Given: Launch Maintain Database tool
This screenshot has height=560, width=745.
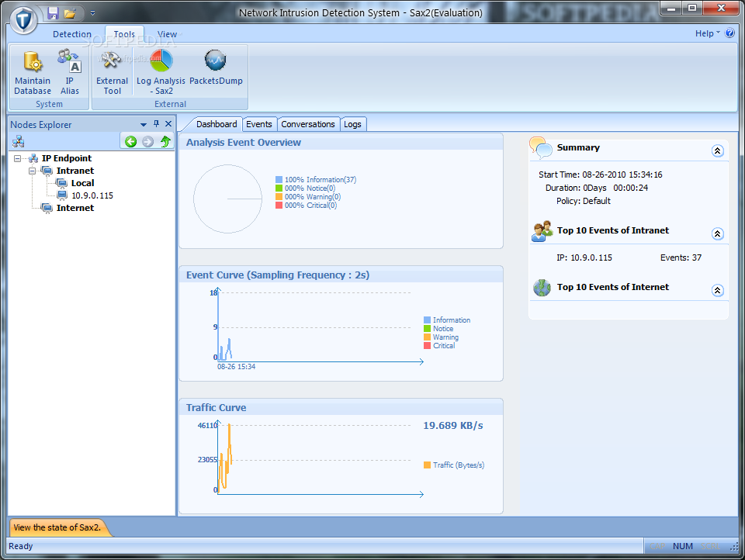Looking at the screenshot, I should click(33, 72).
